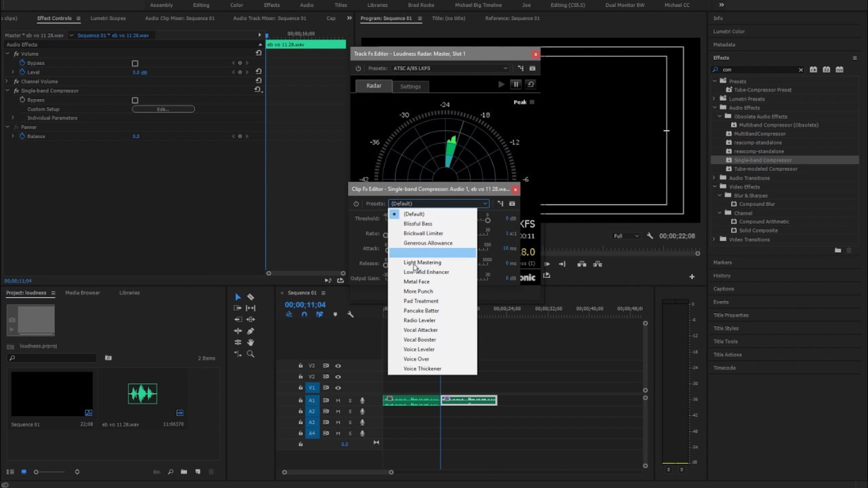Image resolution: width=868 pixels, height=488 pixels.
Task: Click the Level stopwatch animation icon
Action: [x=22, y=72]
